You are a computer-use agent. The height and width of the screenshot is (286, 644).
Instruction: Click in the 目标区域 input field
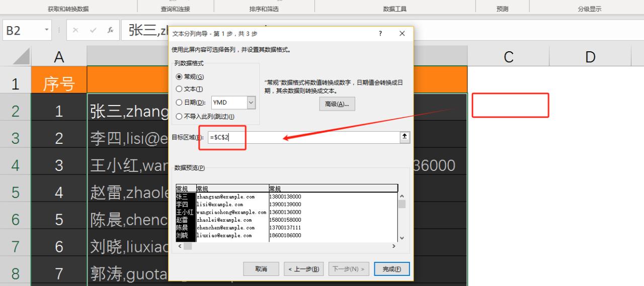[303, 137]
